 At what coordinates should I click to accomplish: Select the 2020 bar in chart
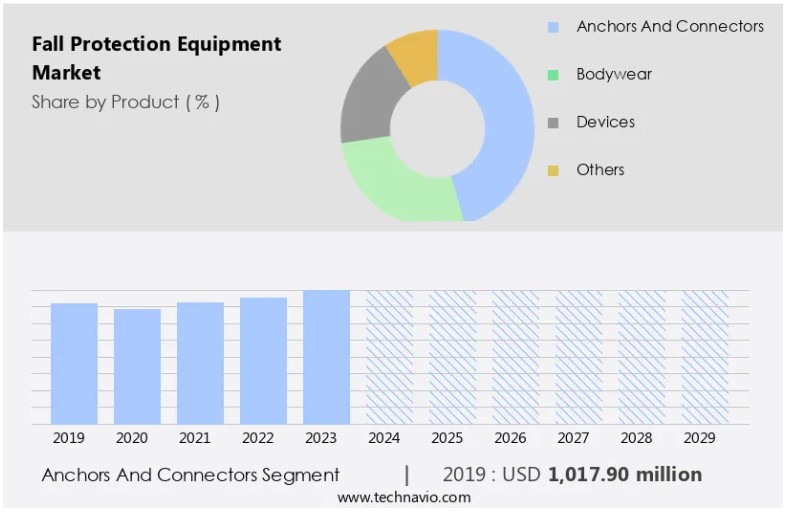coord(137,366)
